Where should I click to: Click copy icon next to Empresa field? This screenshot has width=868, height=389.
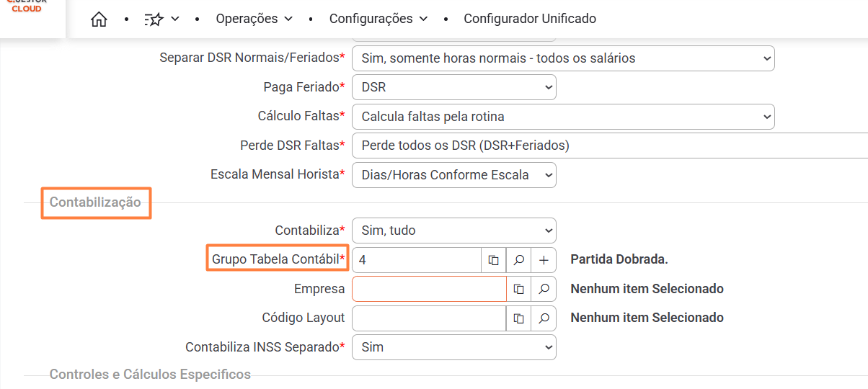(x=519, y=289)
